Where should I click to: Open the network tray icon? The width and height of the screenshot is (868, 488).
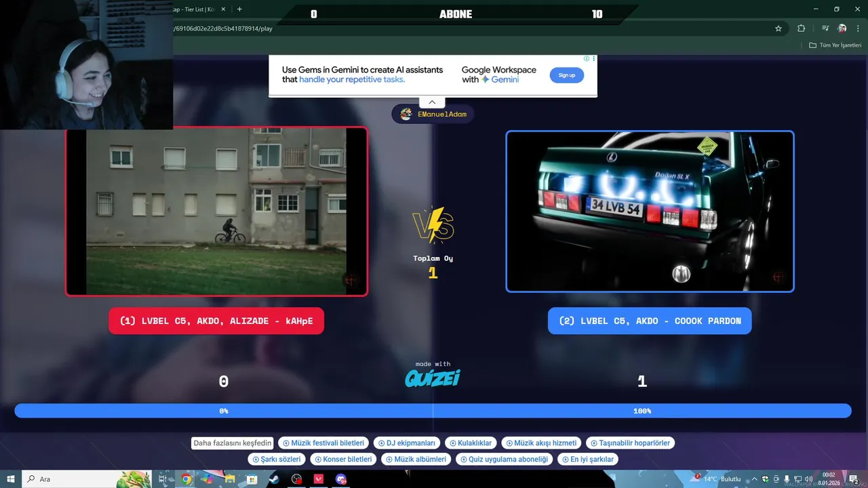[x=797, y=479]
